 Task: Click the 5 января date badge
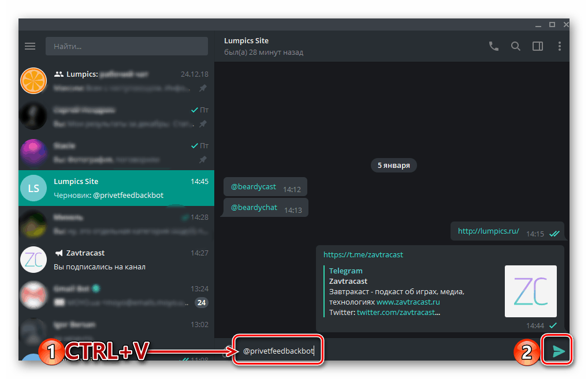(394, 165)
